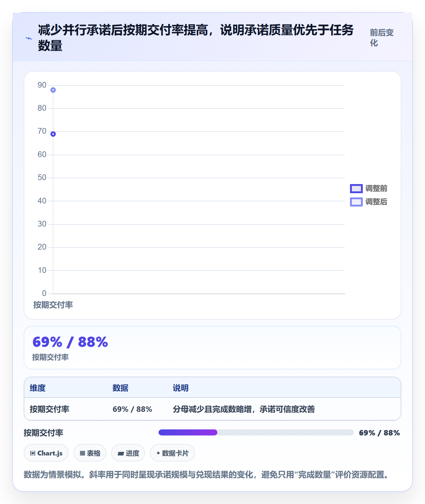Click the 69% / 88% label beside progress bar
The height and width of the screenshot is (504, 425).
pyautogui.click(x=379, y=433)
